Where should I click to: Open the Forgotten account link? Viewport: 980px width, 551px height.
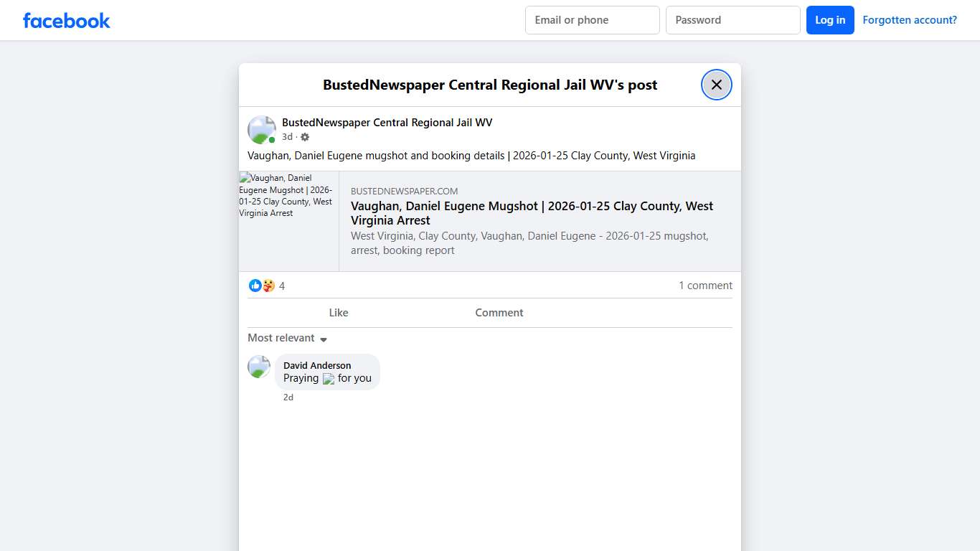click(909, 19)
